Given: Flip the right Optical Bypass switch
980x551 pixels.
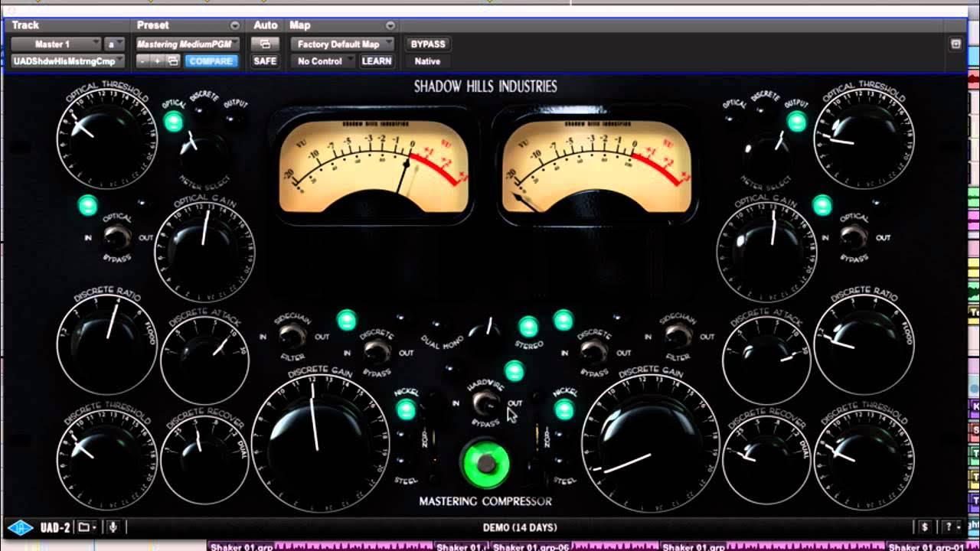Looking at the screenshot, I should pyautogui.click(x=854, y=237).
